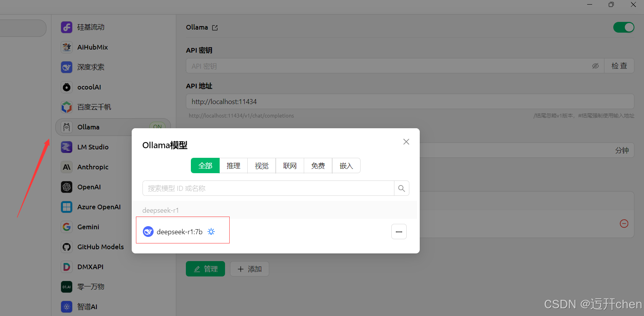The image size is (644, 316).
Task: Open the Anthropic provider icon
Action: (x=66, y=167)
